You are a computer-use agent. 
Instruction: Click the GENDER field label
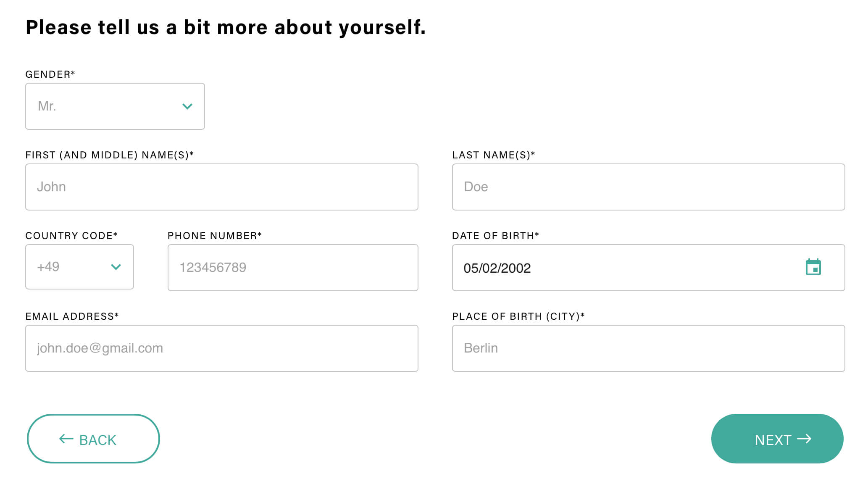click(50, 74)
